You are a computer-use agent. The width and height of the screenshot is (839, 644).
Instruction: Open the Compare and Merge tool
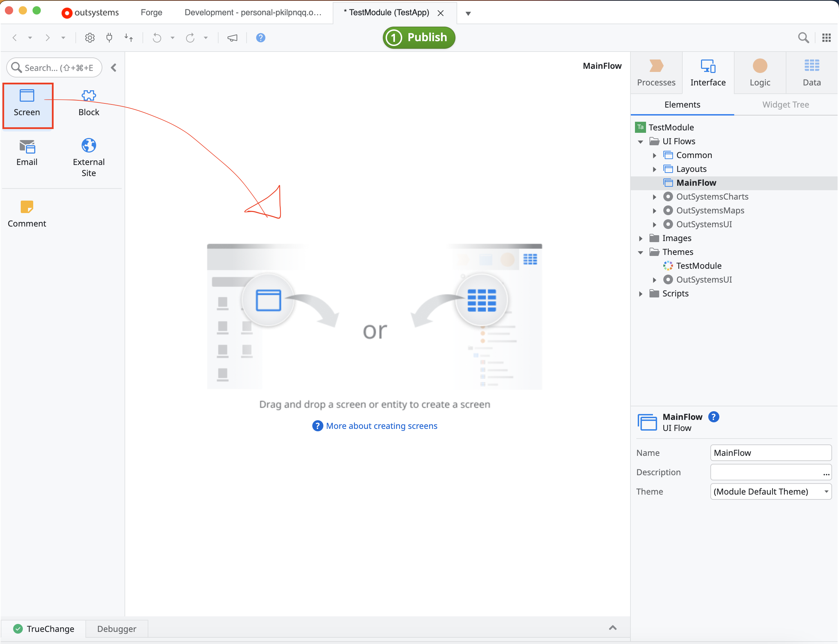click(129, 38)
